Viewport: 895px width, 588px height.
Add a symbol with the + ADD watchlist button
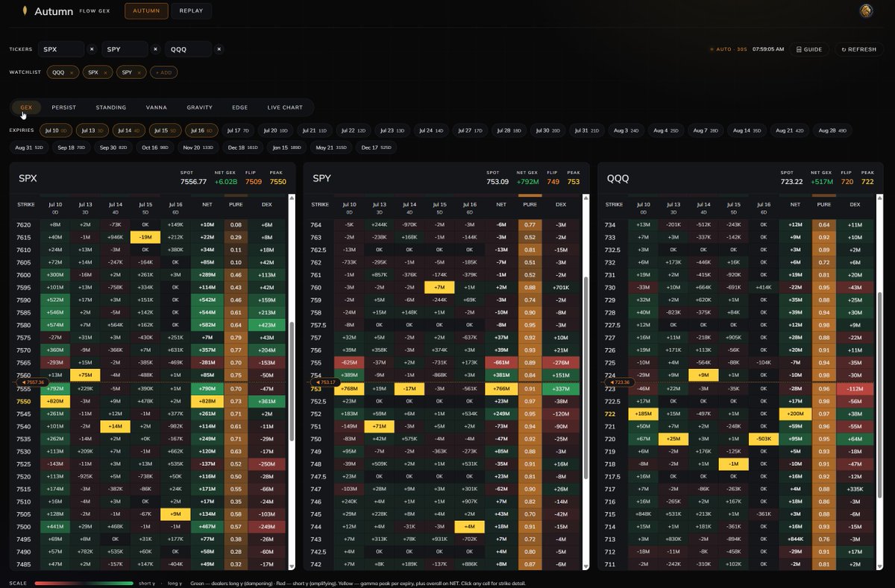pos(164,73)
